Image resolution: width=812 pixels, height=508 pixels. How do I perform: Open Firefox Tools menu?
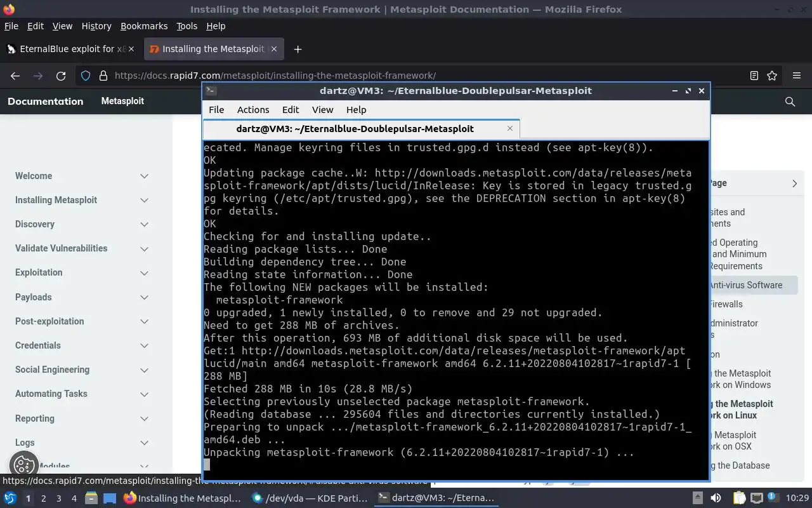[187, 26]
